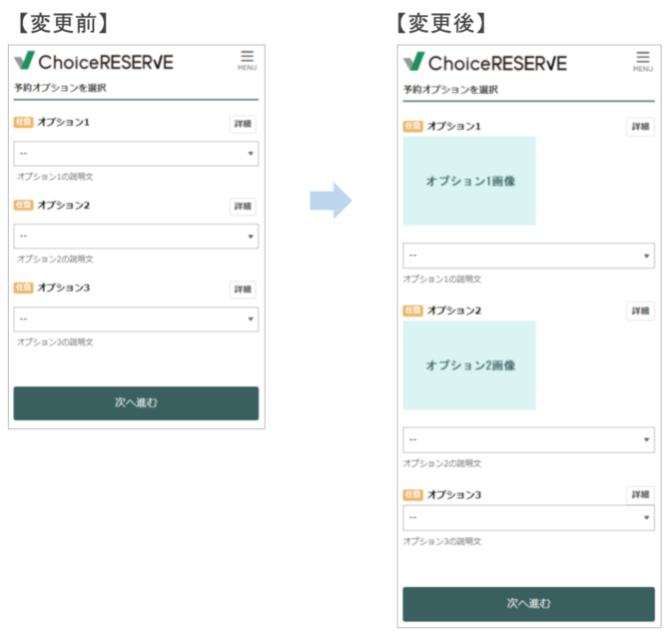Click 詳細 button for オプション1 in after screen
This screenshot has height=635, width=672.
(641, 127)
